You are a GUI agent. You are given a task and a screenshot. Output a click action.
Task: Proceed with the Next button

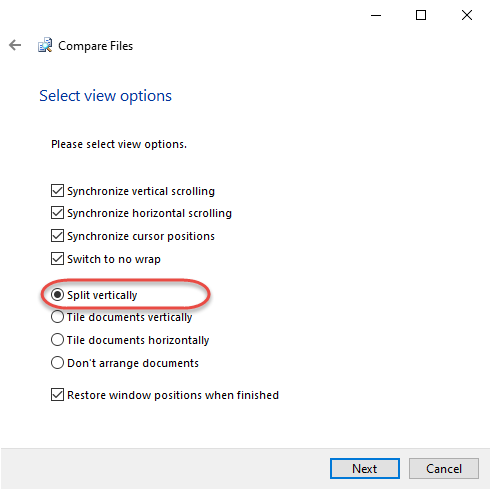tap(365, 468)
